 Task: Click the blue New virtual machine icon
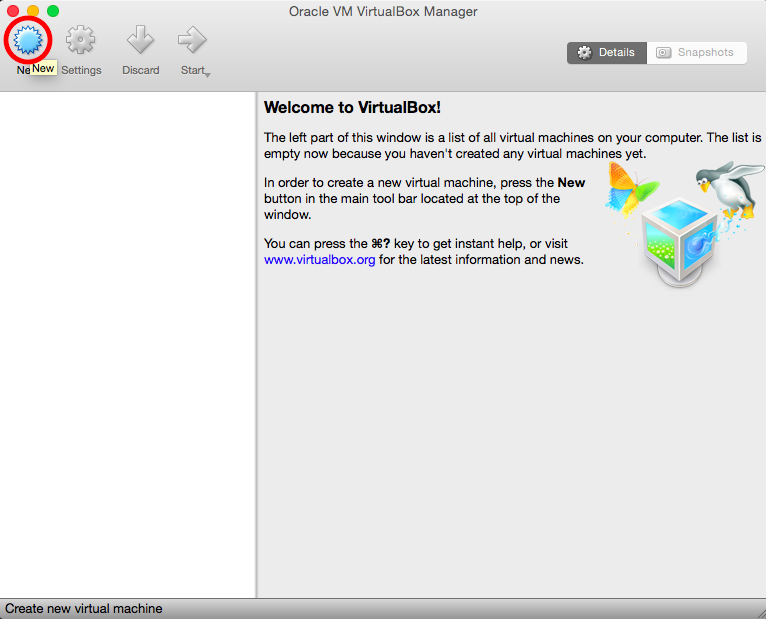(28, 40)
